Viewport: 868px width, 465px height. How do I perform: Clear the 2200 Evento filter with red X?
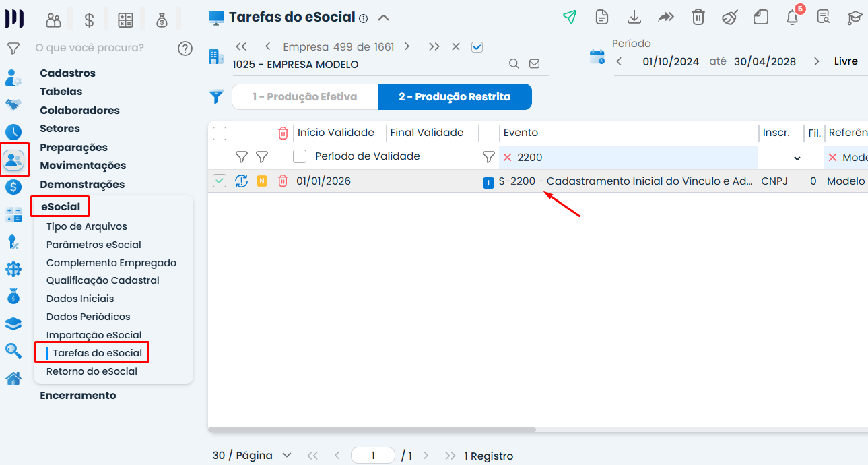[x=508, y=158]
